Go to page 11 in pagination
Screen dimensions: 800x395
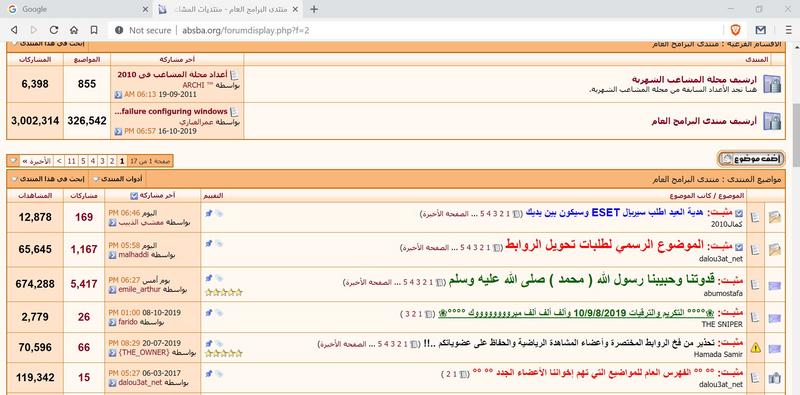(x=71, y=161)
